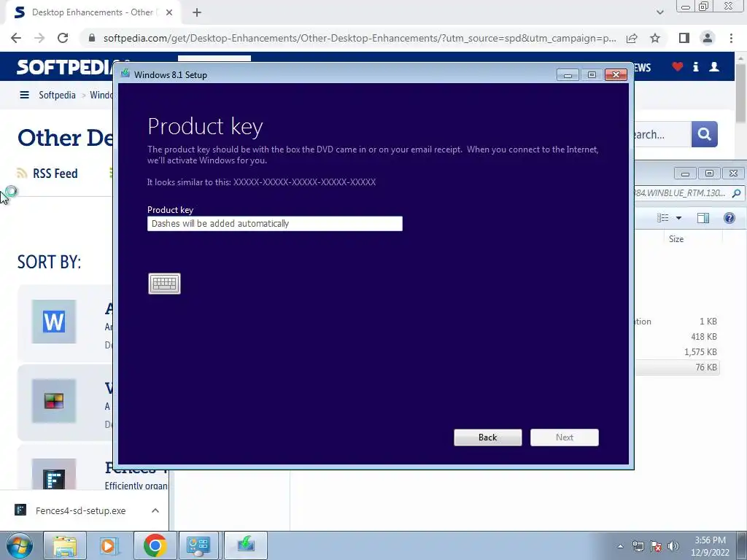Click Explorer window search magnifier icon
747x560 pixels.
[x=737, y=193]
